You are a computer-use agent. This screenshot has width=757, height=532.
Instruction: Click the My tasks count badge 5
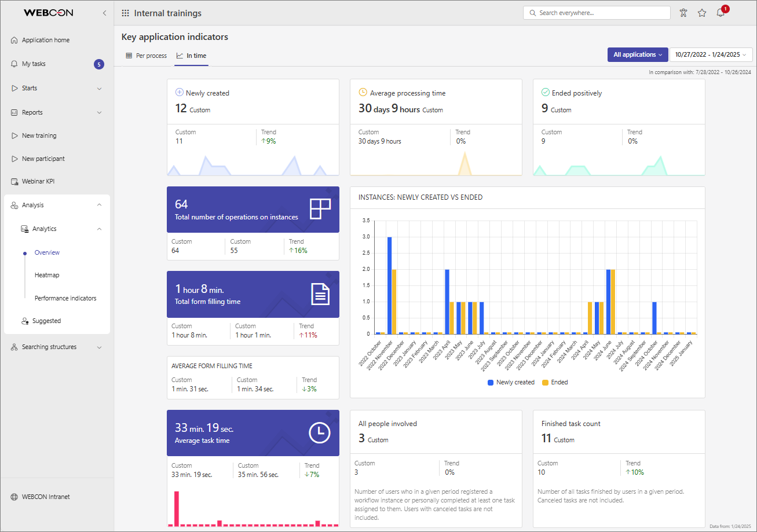(x=99, y=64)
